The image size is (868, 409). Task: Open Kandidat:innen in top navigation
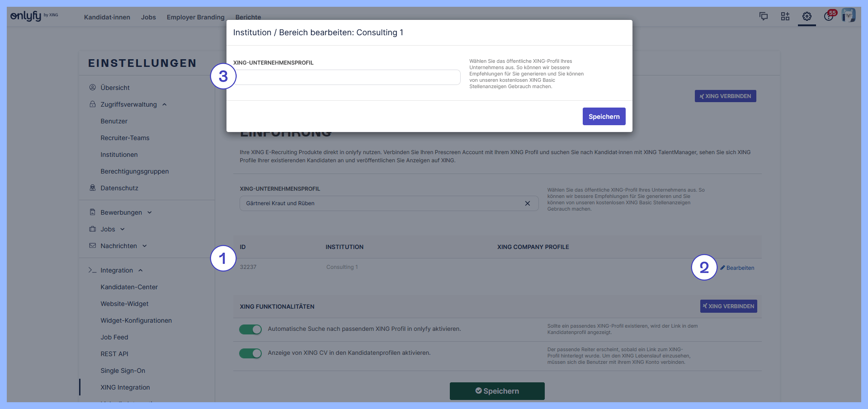107,17
